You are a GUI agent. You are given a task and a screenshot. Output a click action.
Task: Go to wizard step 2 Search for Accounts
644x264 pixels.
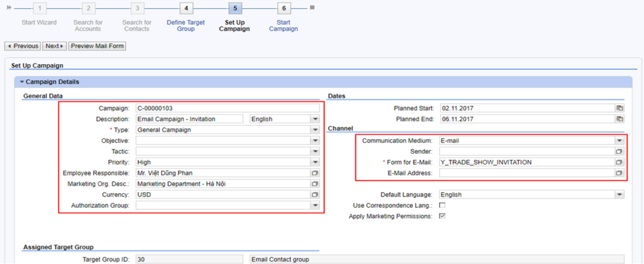tap(88, 8)
